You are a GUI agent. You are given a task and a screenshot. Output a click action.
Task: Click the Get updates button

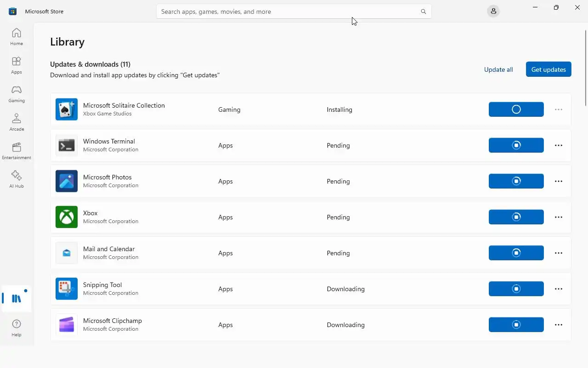pos(548,69)
